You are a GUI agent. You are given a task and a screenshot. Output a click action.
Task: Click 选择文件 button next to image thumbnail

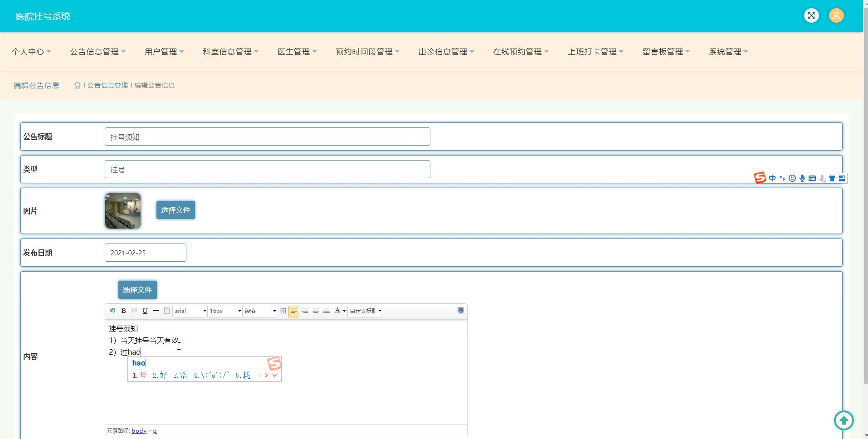pos(176,210)
